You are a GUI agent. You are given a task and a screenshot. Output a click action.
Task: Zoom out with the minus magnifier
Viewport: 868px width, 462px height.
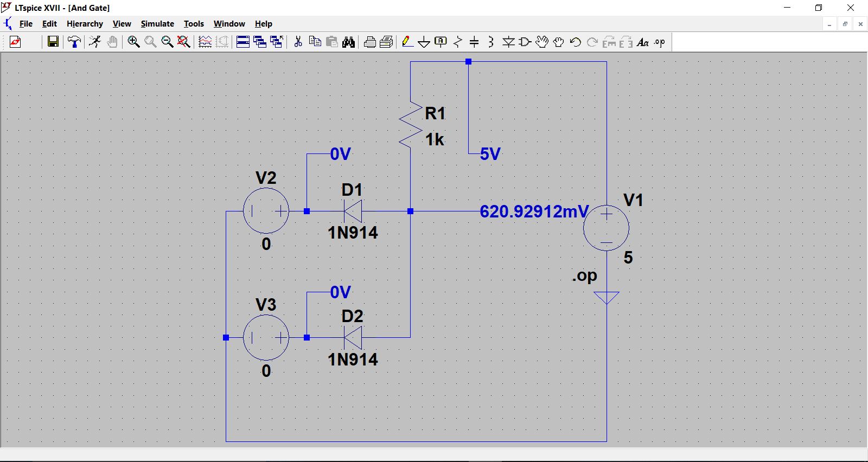(x=167, y=42)
